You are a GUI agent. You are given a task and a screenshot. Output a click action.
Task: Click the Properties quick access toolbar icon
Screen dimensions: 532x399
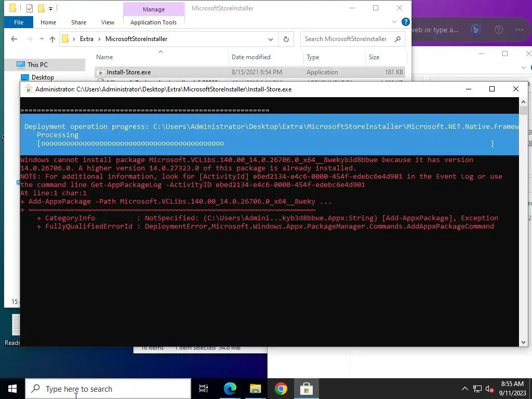30,8
